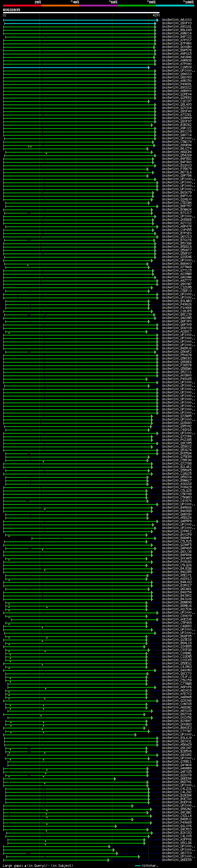Select hit label UniRef100_B1N384
This screenshot has width=197, height=868.
point(177,796)
